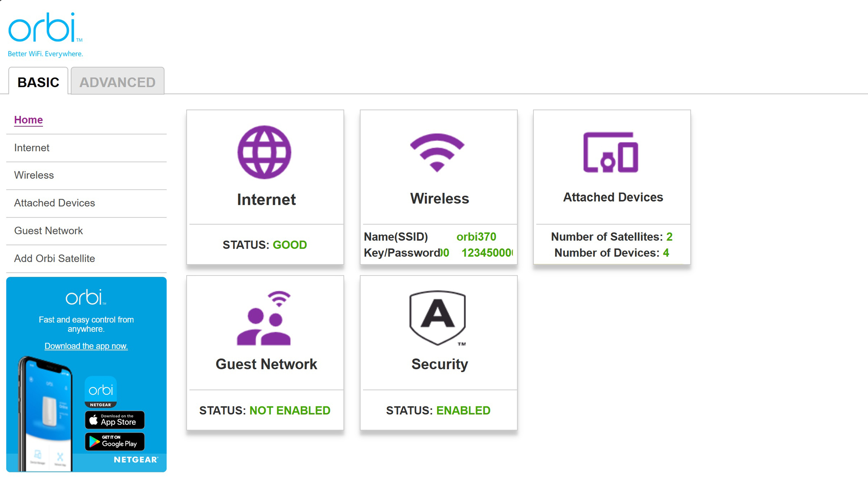Click the Download the app now link
This screenshot has height=488, width=868.
point(86,346)
